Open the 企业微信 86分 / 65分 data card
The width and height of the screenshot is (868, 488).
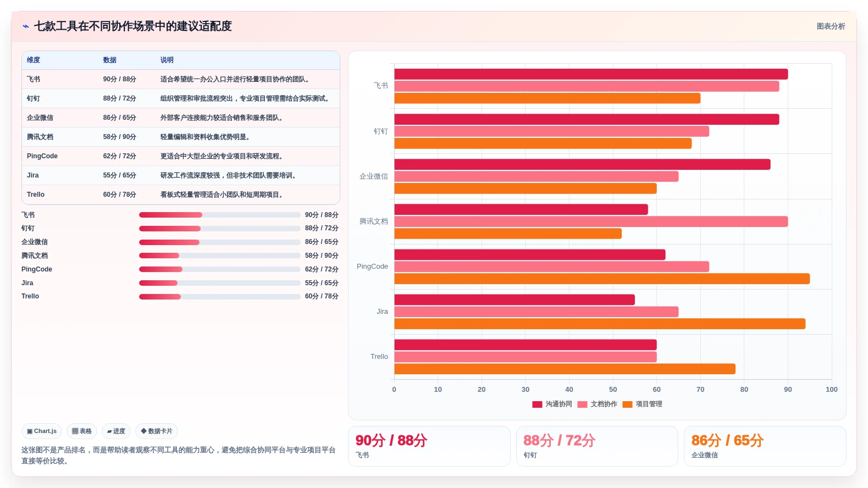765,446
